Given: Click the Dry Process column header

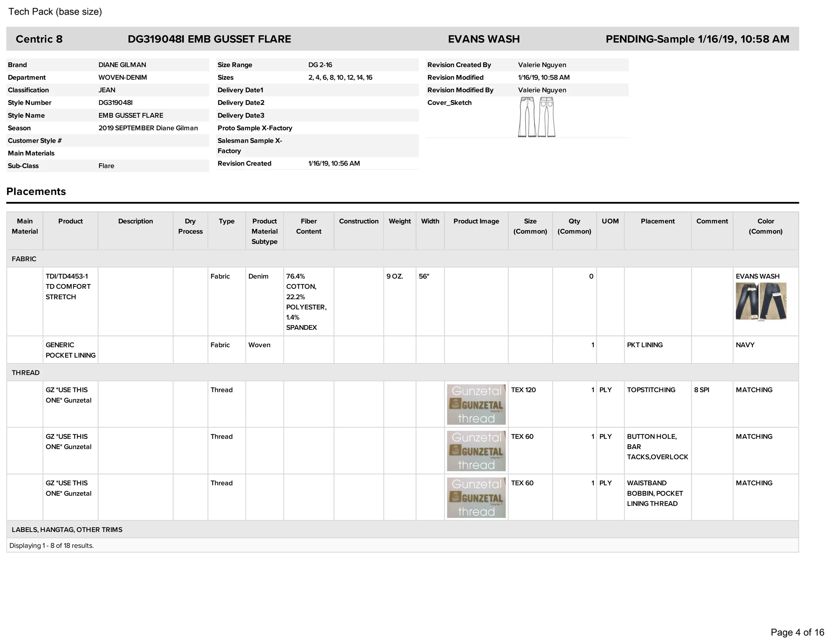Looking at the screenshot, I should 190,231.
